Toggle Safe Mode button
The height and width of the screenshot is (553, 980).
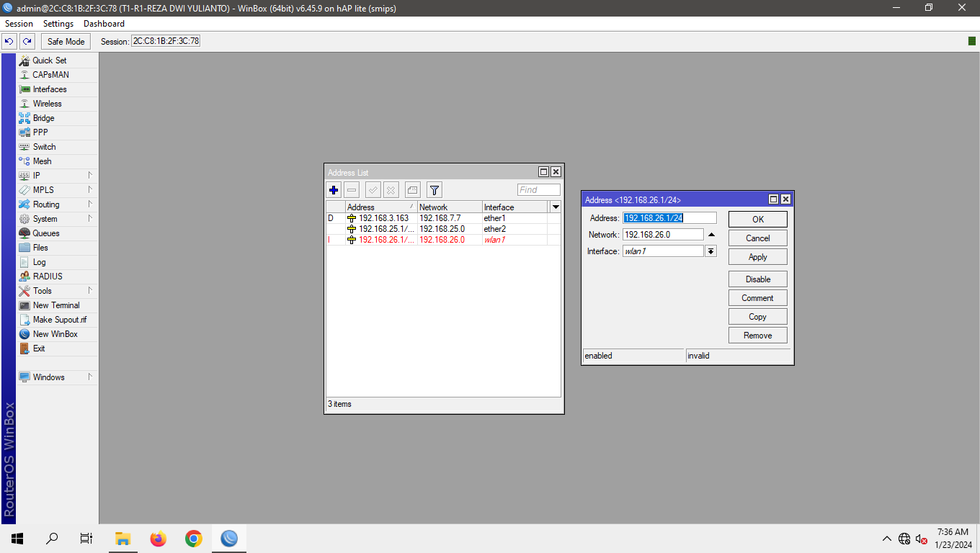(x=66, y=41)
